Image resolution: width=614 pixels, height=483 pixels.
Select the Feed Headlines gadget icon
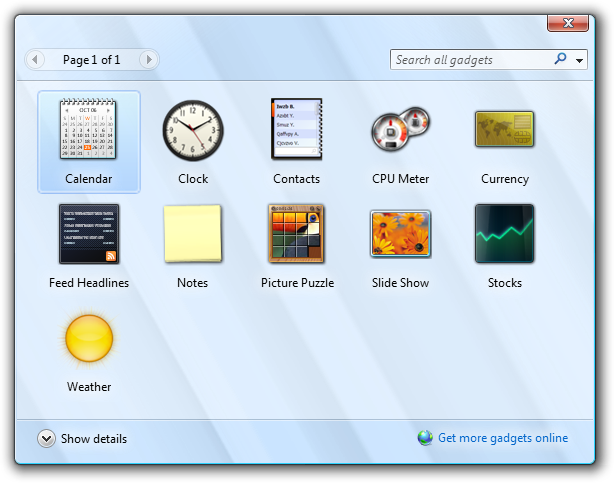[x=89, y=234]
